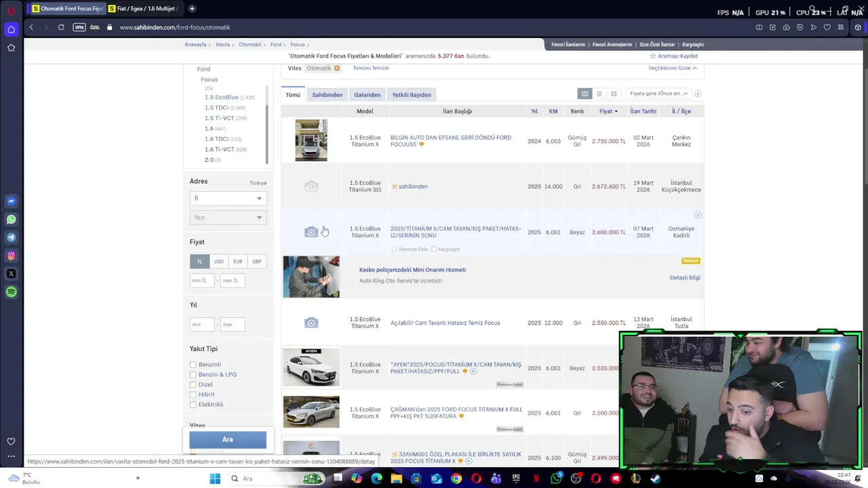This screenshot has width=868, height=488.
Task: Tick the Karşılaştır checkbox on hovered listing
Action: pyautogui.click(x=434, y=249)
